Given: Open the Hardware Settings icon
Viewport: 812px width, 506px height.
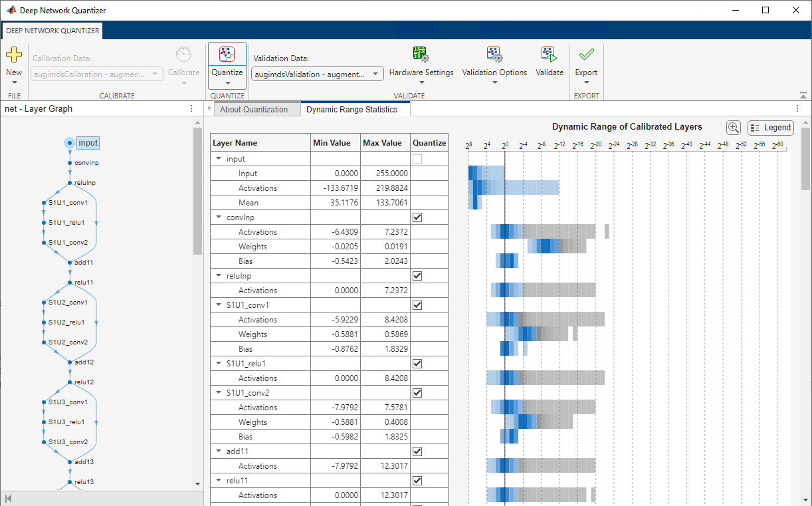Looking at the screenshot, I should [421, 55].
